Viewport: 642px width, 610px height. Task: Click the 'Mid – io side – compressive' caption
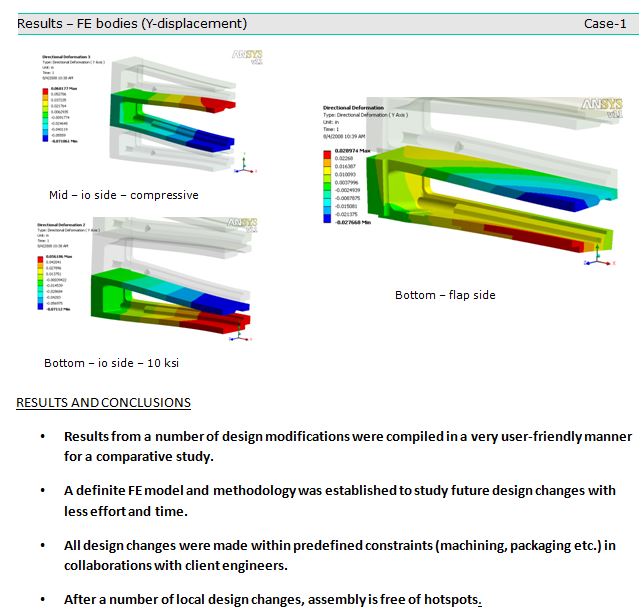[x=123, y=195]
